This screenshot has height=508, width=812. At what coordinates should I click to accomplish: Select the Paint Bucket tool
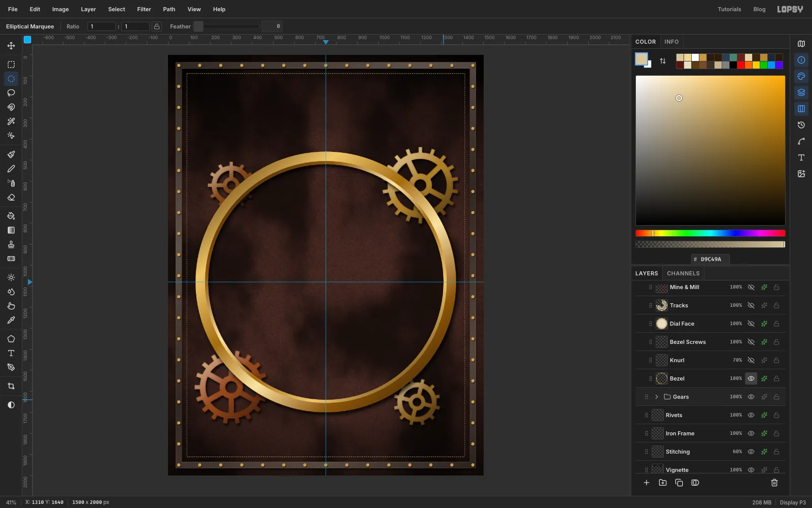pos(11,216)
